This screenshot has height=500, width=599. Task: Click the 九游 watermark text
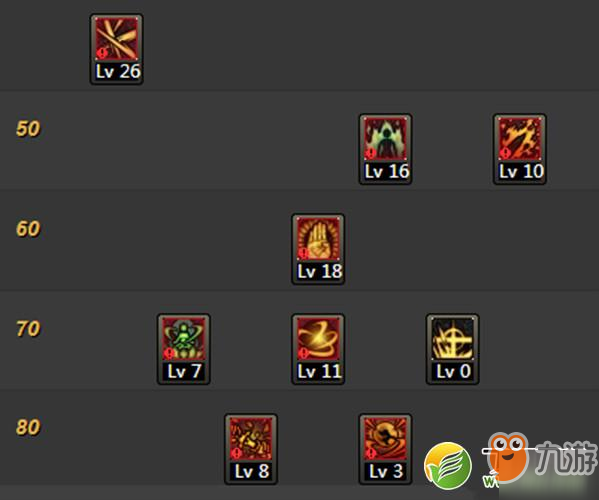565,458
